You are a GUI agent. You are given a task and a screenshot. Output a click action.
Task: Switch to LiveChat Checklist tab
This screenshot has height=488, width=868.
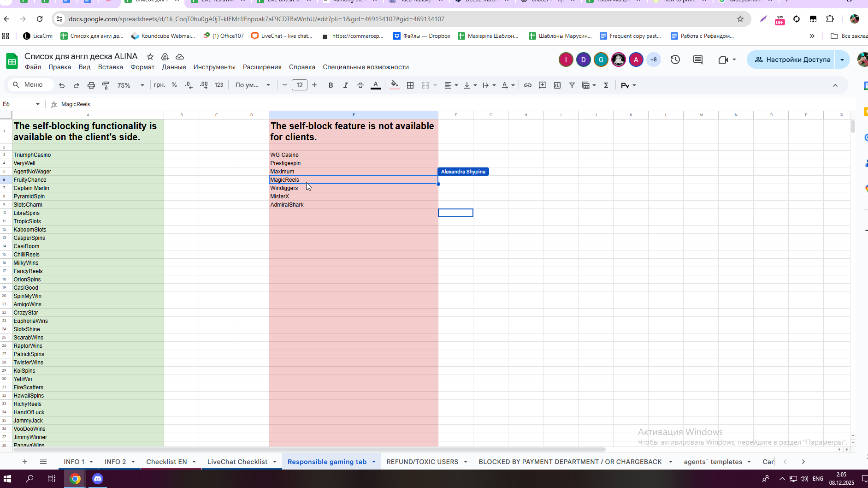[x=237, y=462]
